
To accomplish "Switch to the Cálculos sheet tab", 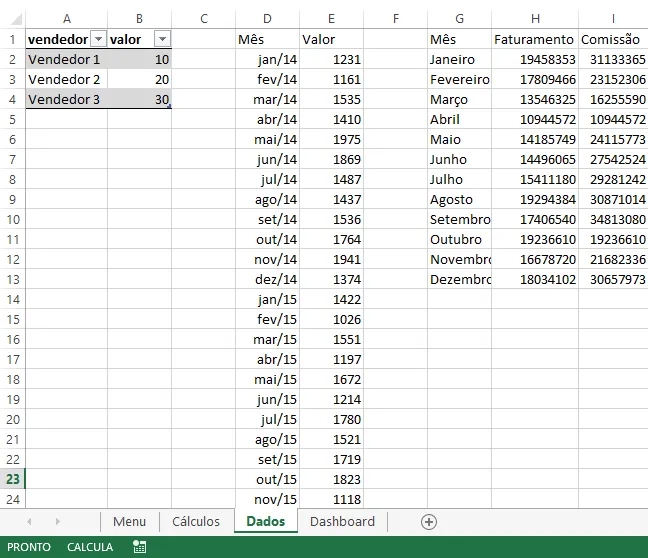I will pos(196,522).
